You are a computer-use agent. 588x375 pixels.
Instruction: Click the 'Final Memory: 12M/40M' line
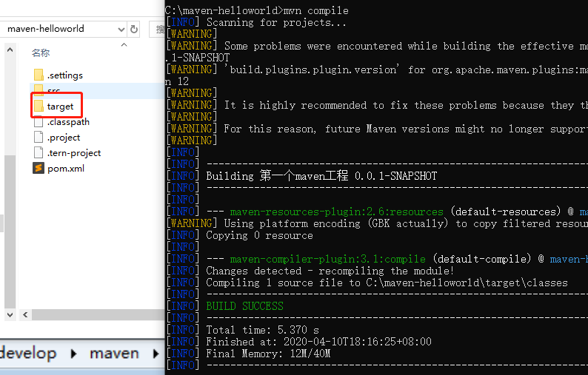(268, 354)
